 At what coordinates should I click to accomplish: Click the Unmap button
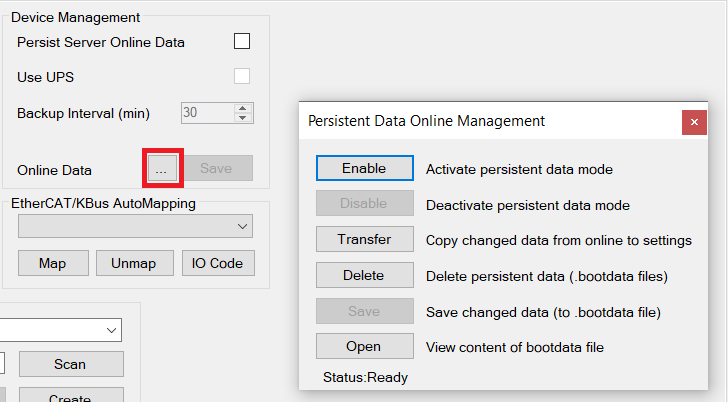(135, 263)
